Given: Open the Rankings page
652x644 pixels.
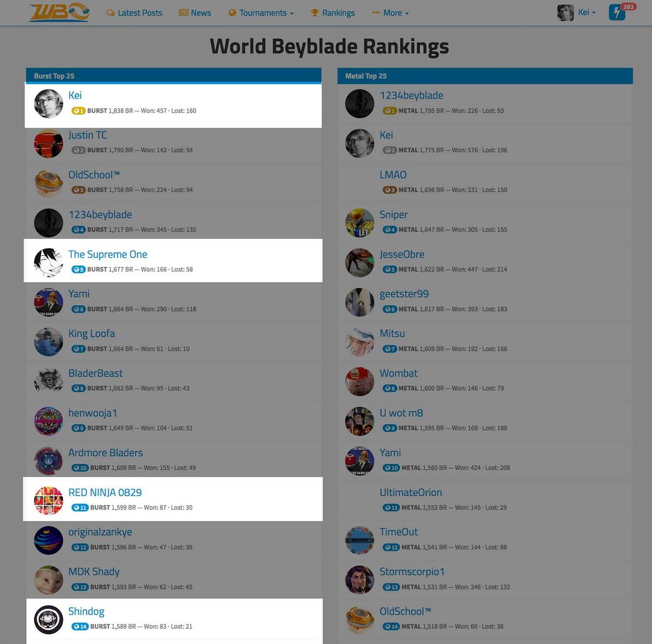Looking at the screenshot, I should point(333,13).
